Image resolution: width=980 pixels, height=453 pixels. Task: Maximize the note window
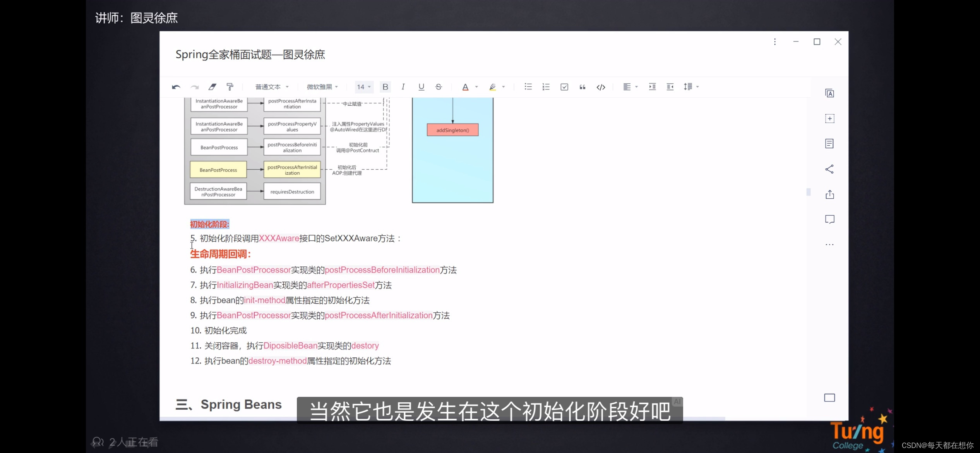[x=817, y=42]
